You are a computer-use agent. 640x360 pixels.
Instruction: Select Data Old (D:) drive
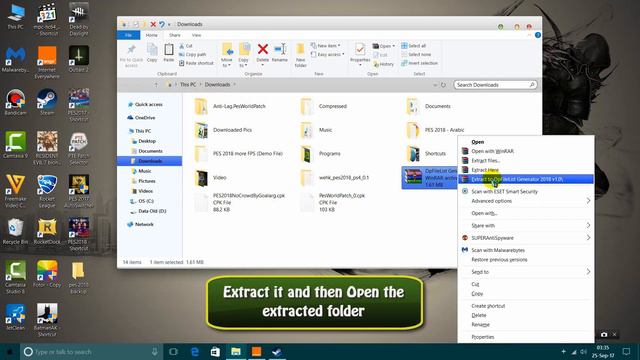pos(148,211)
